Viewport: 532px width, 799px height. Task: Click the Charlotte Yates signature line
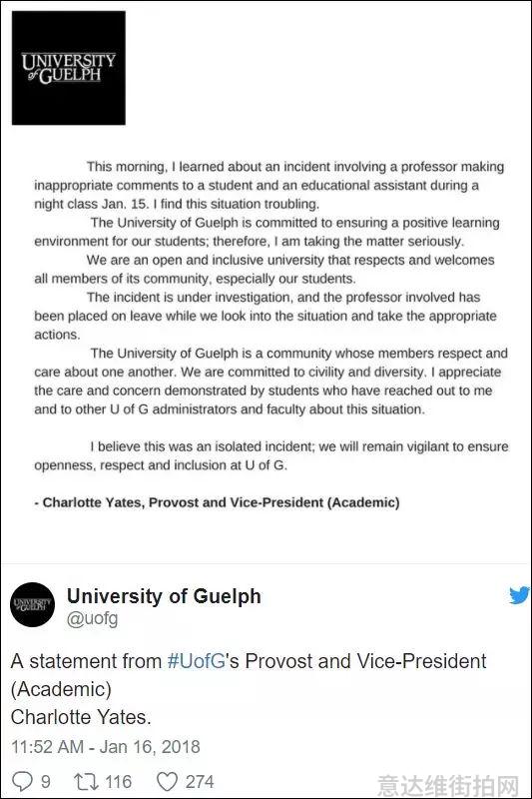click(x=217, y=502)
